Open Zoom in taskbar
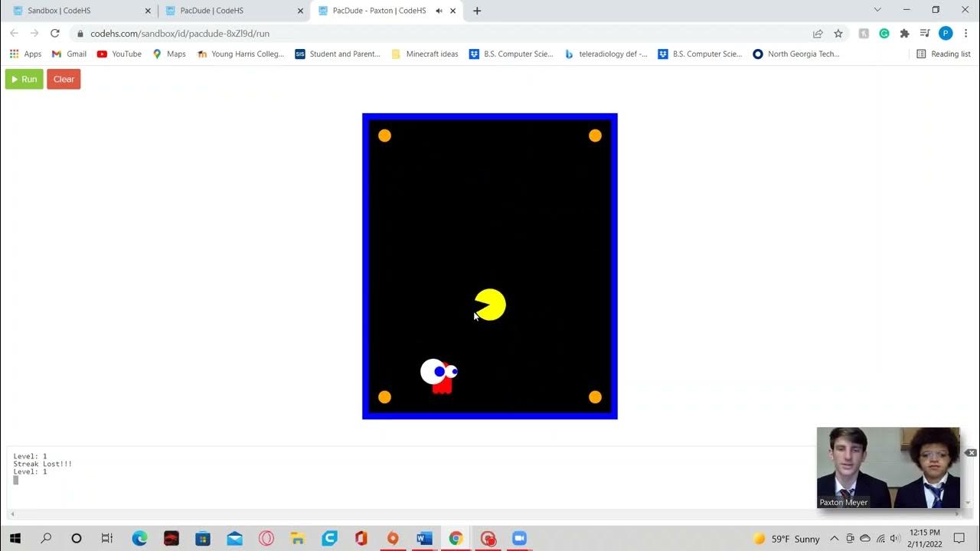 519,538
